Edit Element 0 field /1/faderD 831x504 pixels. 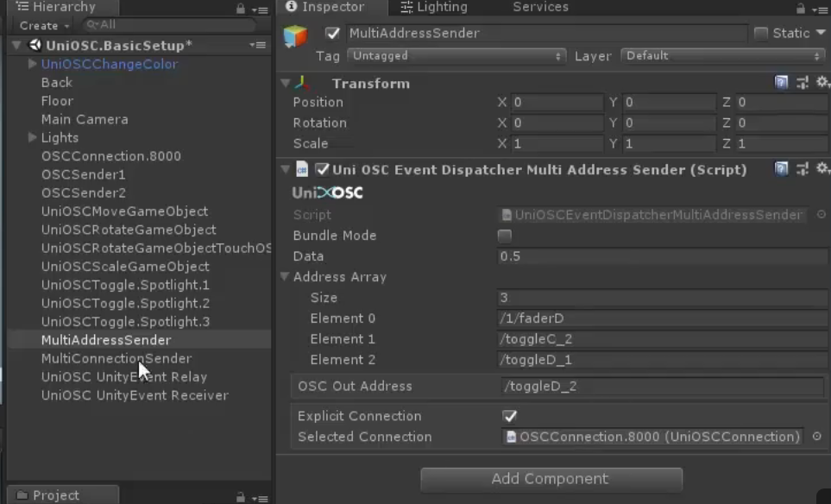[x=663, y=318]
